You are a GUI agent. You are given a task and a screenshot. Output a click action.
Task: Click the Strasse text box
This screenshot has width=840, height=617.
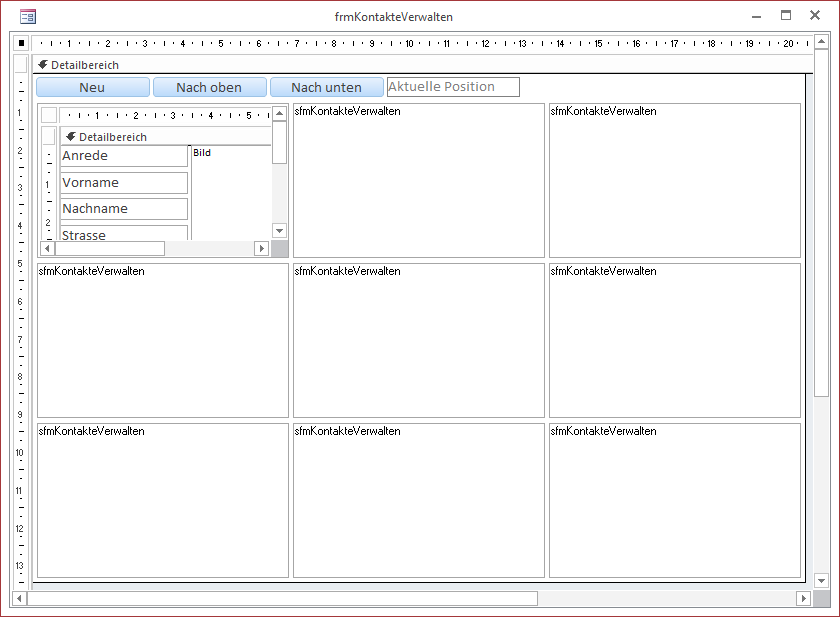pos(124,232)
